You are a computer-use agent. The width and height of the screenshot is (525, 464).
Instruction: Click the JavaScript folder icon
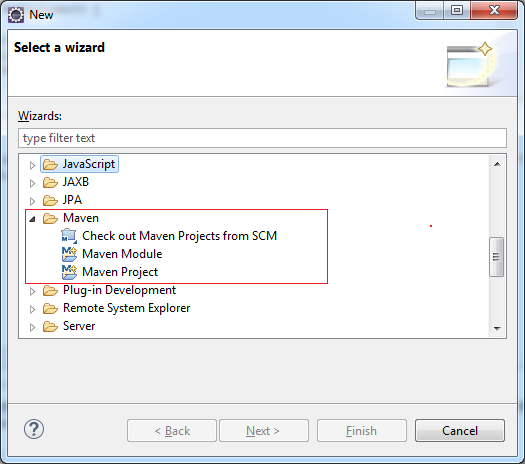click(x=51, y=164)
